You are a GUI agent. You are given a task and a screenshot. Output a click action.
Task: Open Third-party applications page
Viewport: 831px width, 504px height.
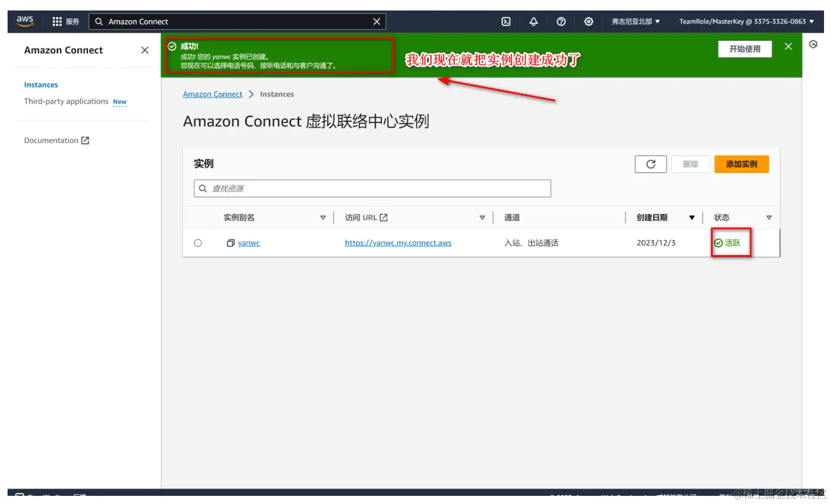click(x=66, y=101)
